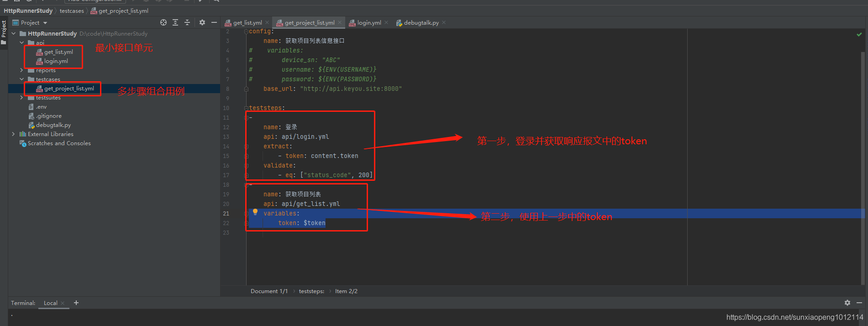Open Terminal settings gear icon

coord(847,303)
